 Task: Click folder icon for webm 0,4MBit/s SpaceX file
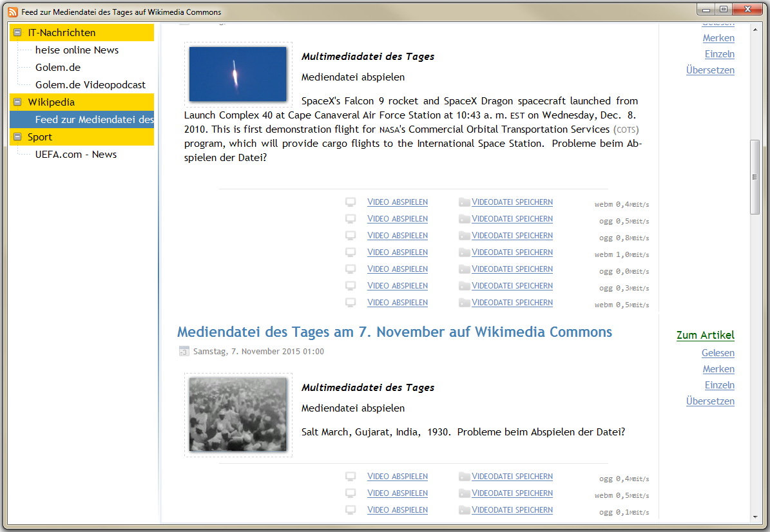464,202
